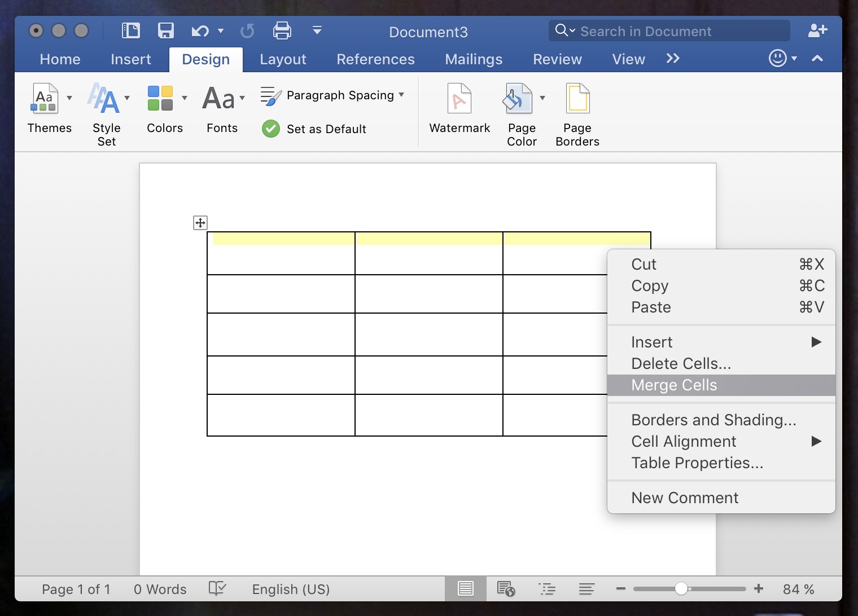
Task: Expand the Paragraph Spacing dropdown
Action: 401,95
